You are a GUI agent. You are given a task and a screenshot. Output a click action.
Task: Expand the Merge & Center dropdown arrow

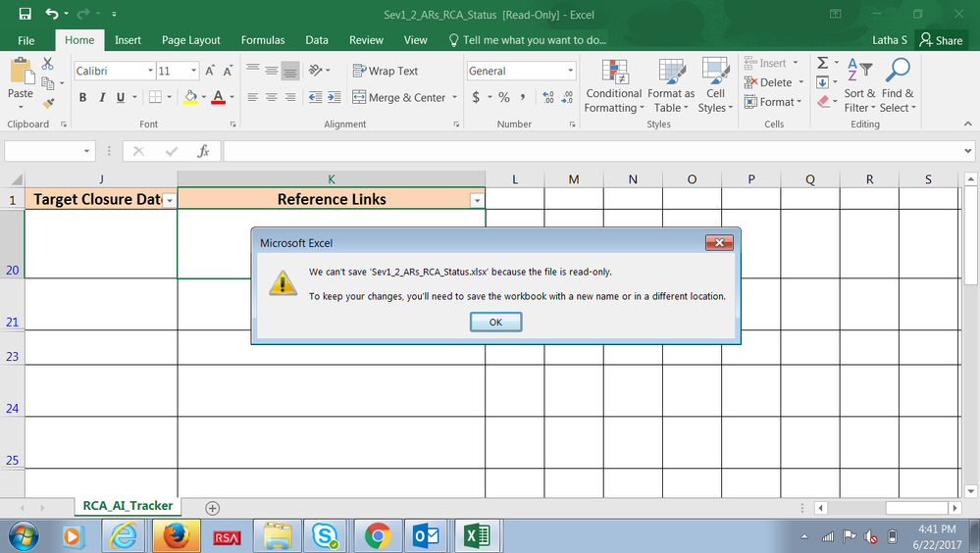point(454,97)
